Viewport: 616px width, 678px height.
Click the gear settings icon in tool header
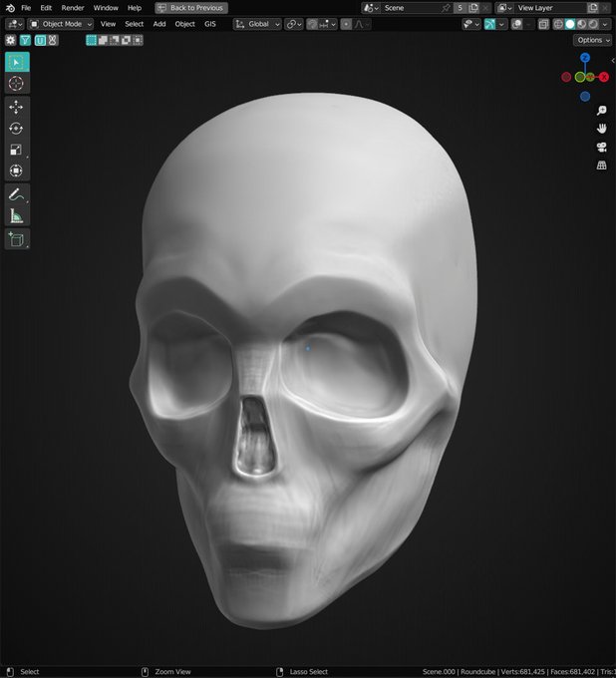click(x=10, y=40)
